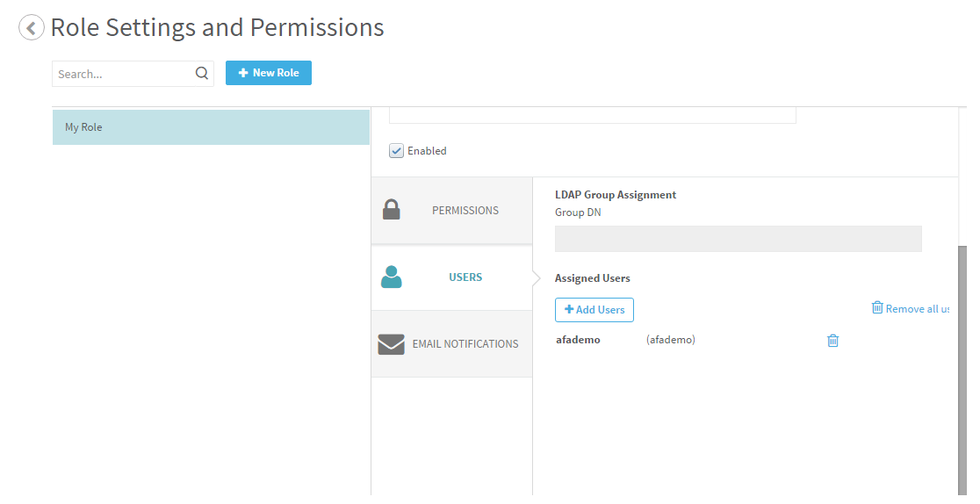Select the Users tab label
Image resolution: width=980 pixels, height=504 pixels.
465,277
